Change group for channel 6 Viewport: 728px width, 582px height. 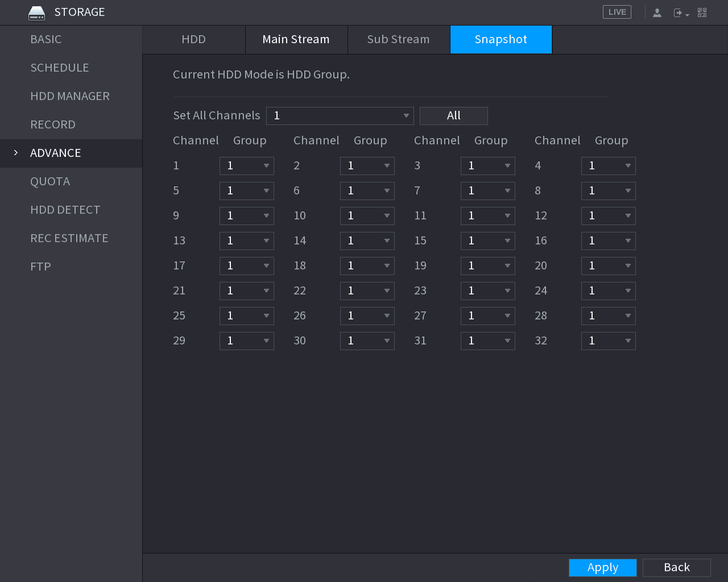(x=367, y=190)
